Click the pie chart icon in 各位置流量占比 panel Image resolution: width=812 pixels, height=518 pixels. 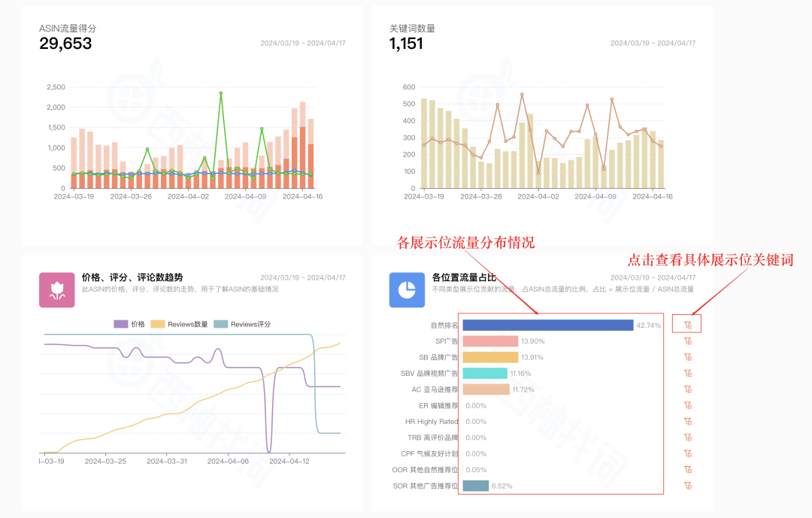click(407, 290)
